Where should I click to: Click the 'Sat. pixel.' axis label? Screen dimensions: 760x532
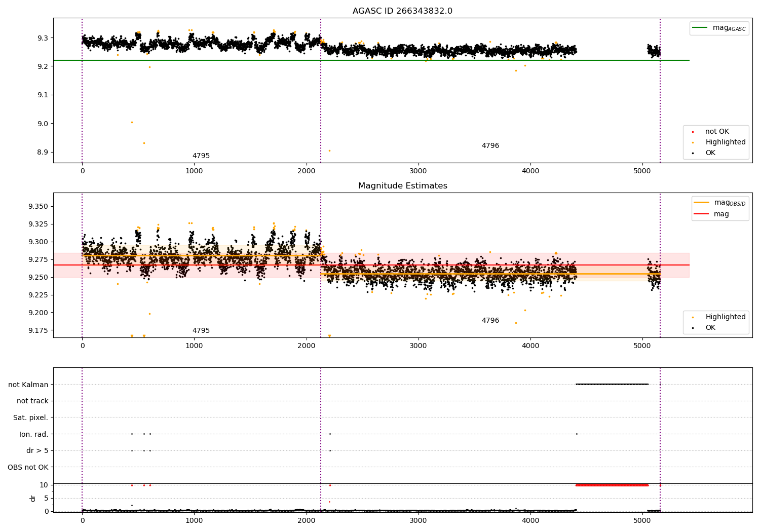pos(30,417)
